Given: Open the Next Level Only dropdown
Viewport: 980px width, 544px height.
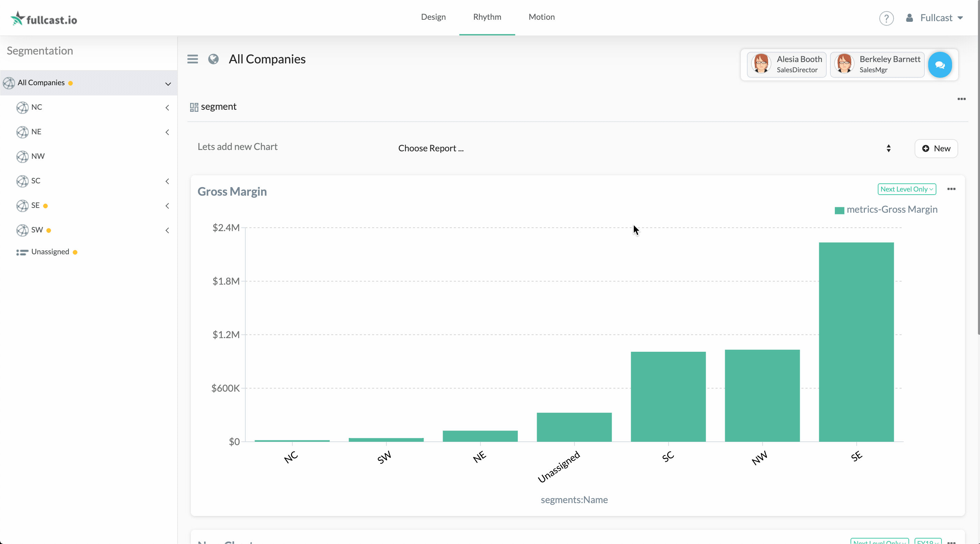Looking at the screenshot, I should (907, 189).
